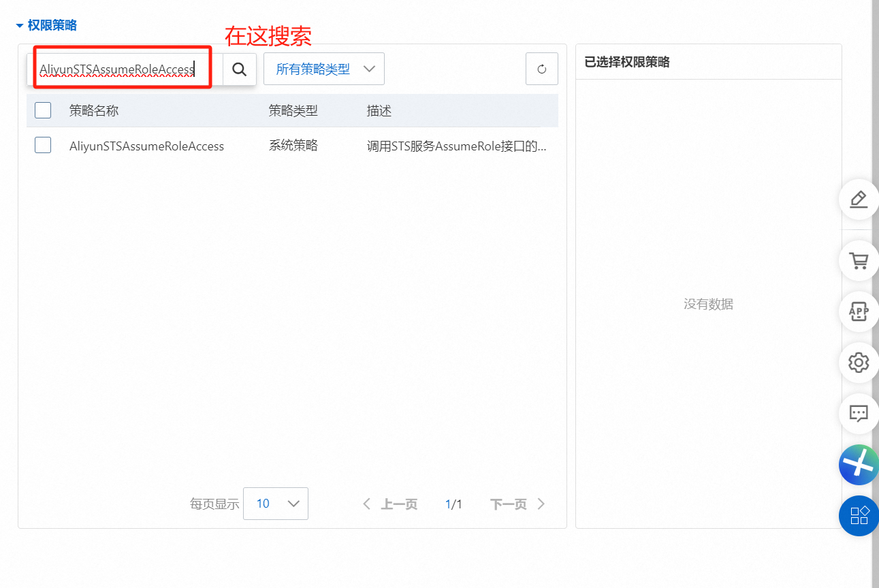Toggle the select-all checkbox in table header
The image size is (879, 588).
pos(43,110)
